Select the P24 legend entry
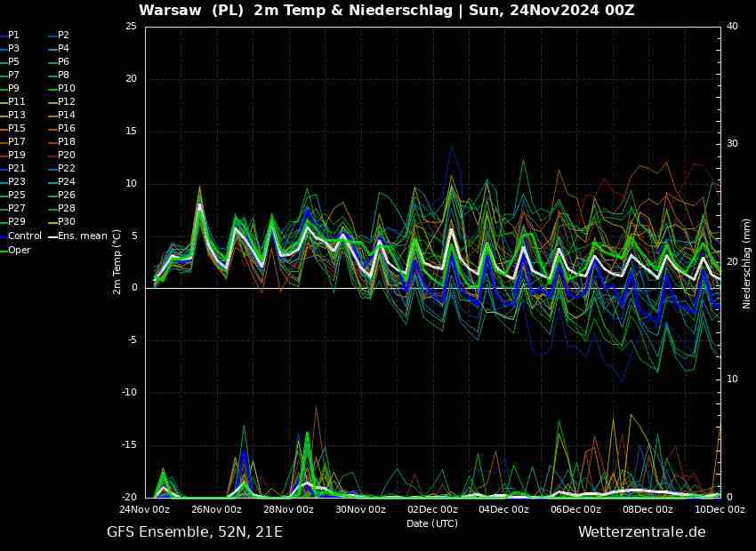Viewport: 756px width, 551px height. (61, 181)
